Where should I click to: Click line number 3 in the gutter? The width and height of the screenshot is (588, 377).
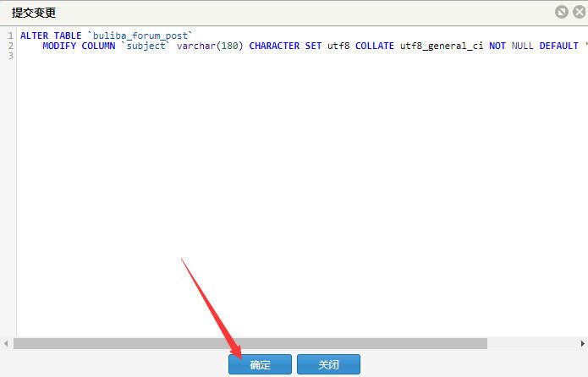(9, 56)
